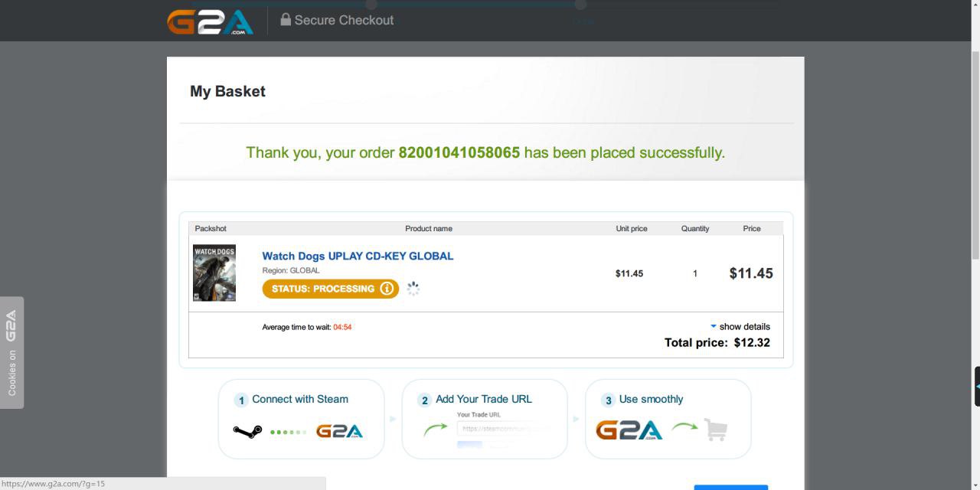
Task: Click the Secure Checkout padlock icon
Action: tap(286, 19)
